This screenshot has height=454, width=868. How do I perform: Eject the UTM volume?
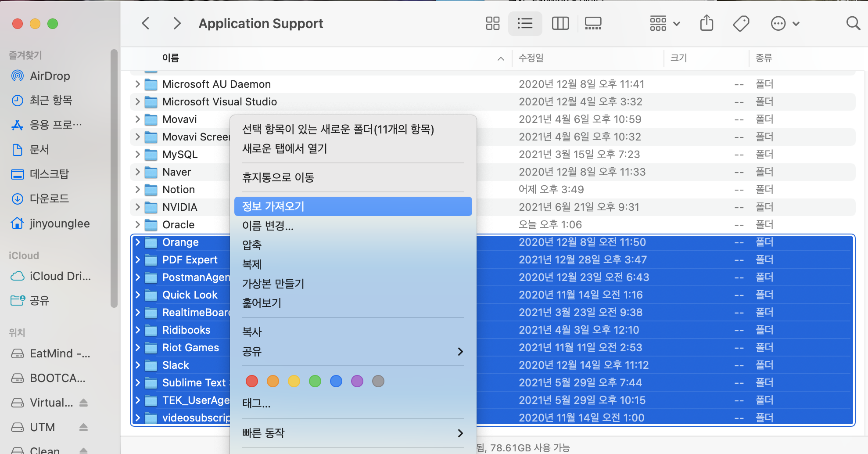[83, 427]
